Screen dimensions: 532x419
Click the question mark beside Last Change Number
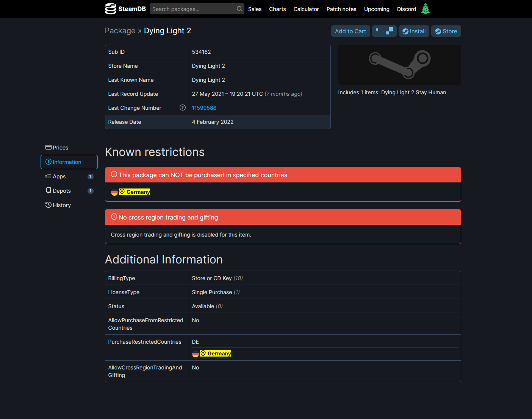[183, 107]
